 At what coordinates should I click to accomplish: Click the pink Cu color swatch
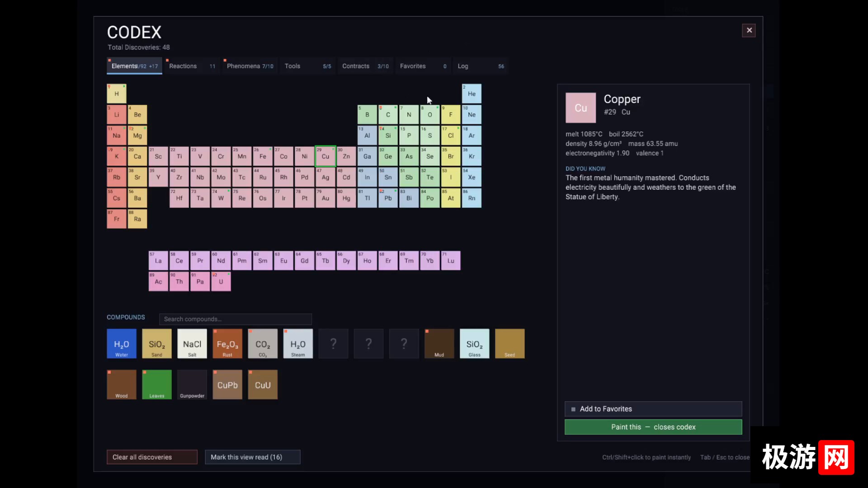click(x=581, y=108)
